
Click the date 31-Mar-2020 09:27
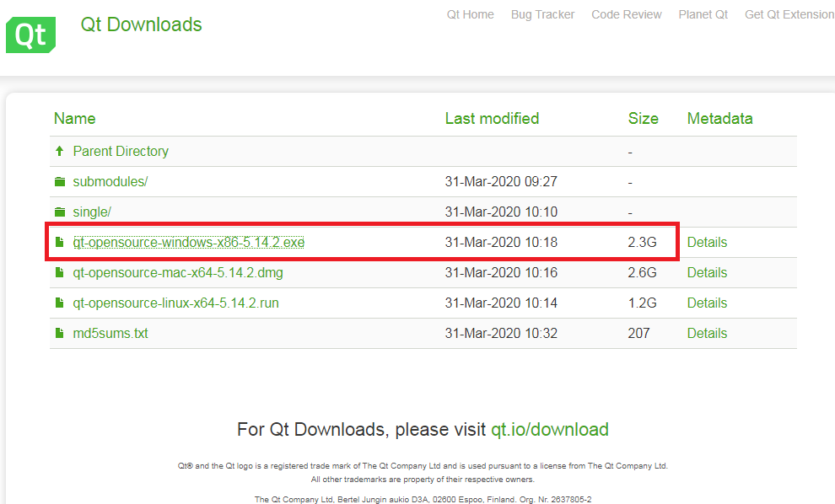pos(501,181)
